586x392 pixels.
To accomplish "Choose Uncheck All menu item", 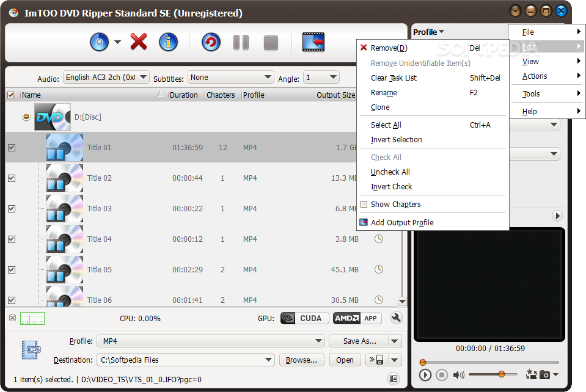I will click(x=433, y=172).
